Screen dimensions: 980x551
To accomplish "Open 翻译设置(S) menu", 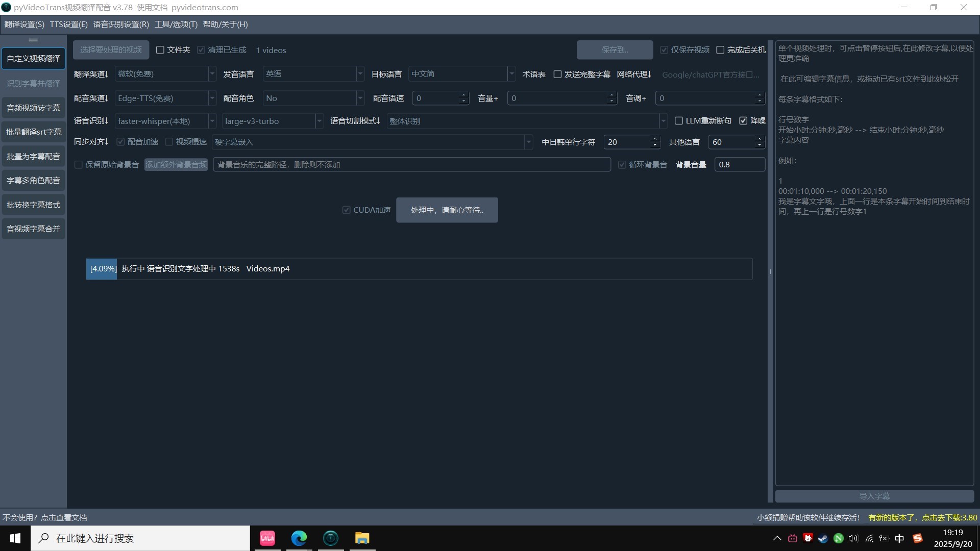I will pos(24,24).
